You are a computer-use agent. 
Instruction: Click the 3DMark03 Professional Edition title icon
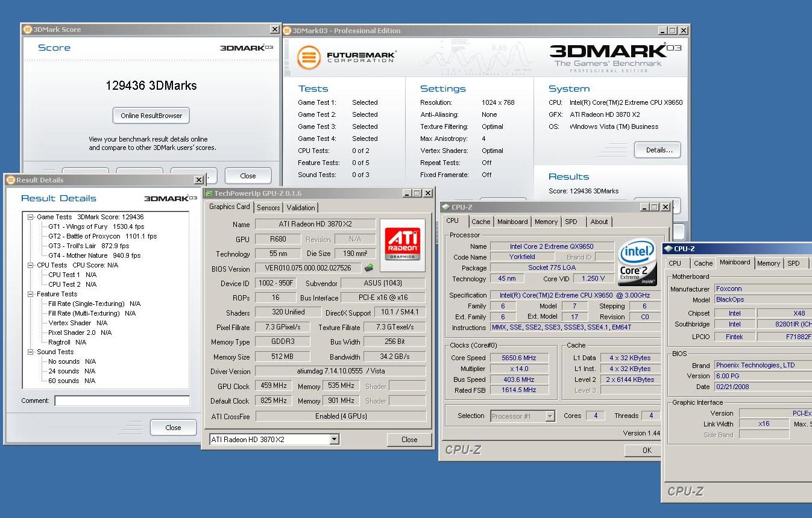pos(288,31)
